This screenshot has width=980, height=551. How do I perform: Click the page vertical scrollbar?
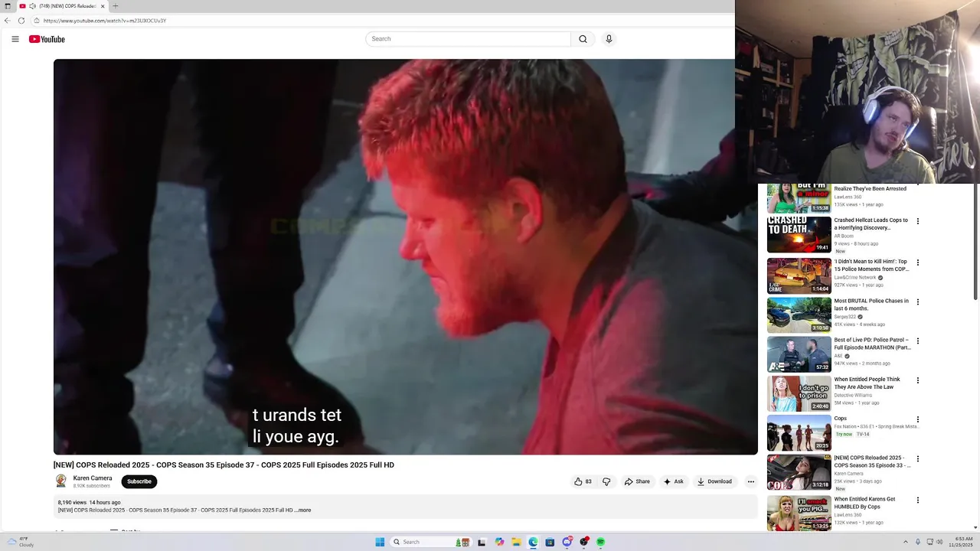pos(975,243)
